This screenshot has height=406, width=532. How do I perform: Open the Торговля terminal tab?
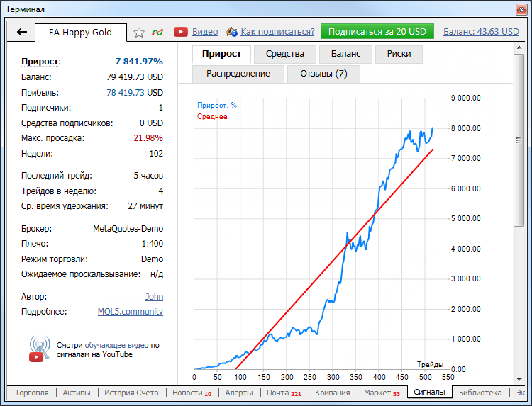point(32,393)
